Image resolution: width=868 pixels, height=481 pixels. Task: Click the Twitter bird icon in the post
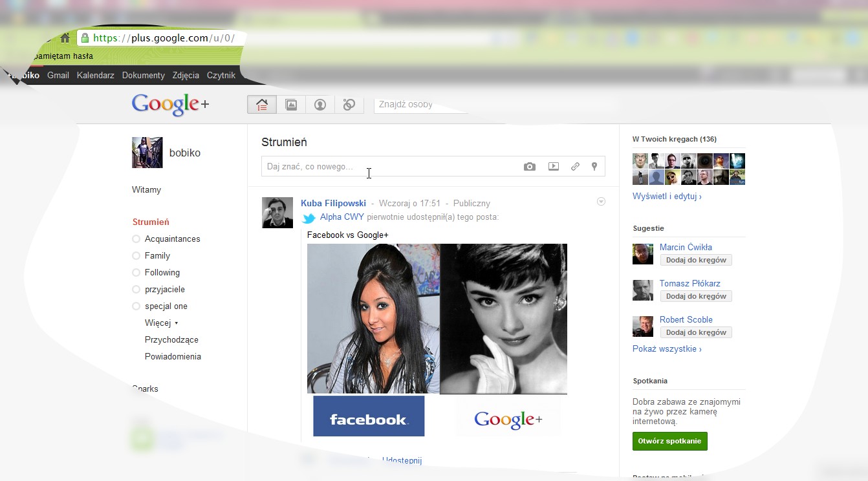click(x=309, y=218)
